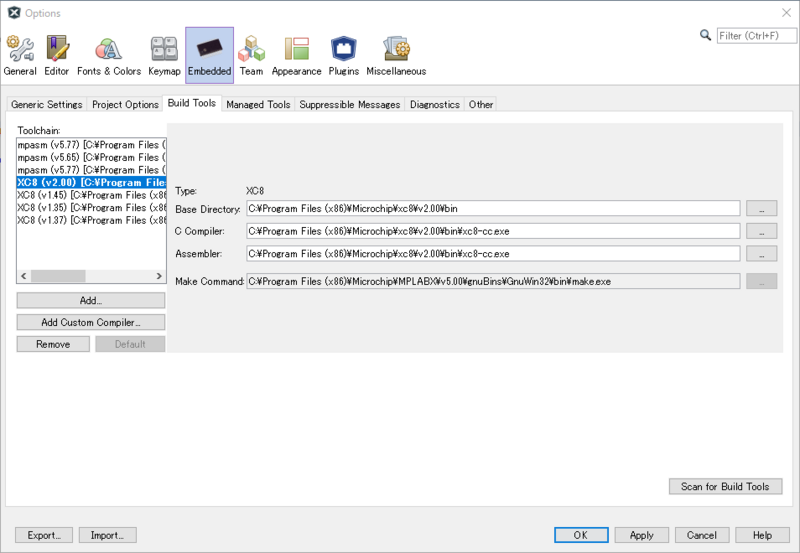Select the mpasm (v5.65) toolchain

point(91,158)
